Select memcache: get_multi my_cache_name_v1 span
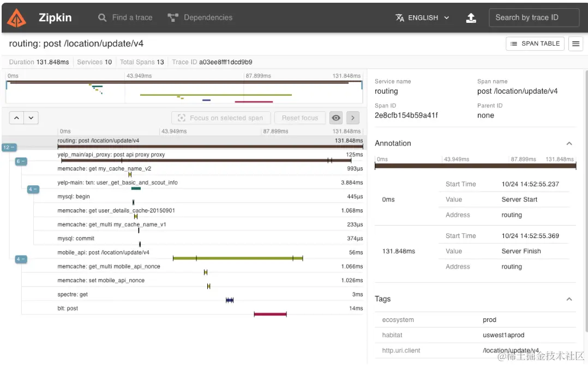The height and width of the screenshot is (365, 588). click(210, 227)
